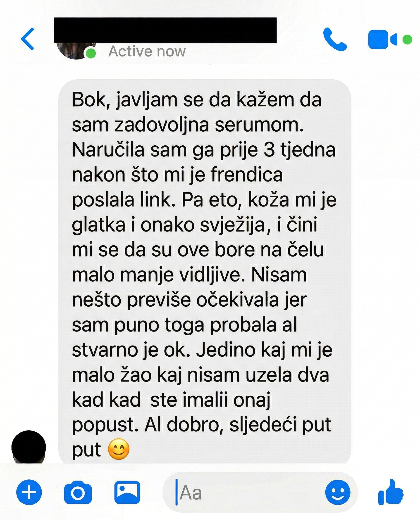Tap the message line starting with 'Bok, javljam'
The image size is (420, 521).
tap(197, 100)
